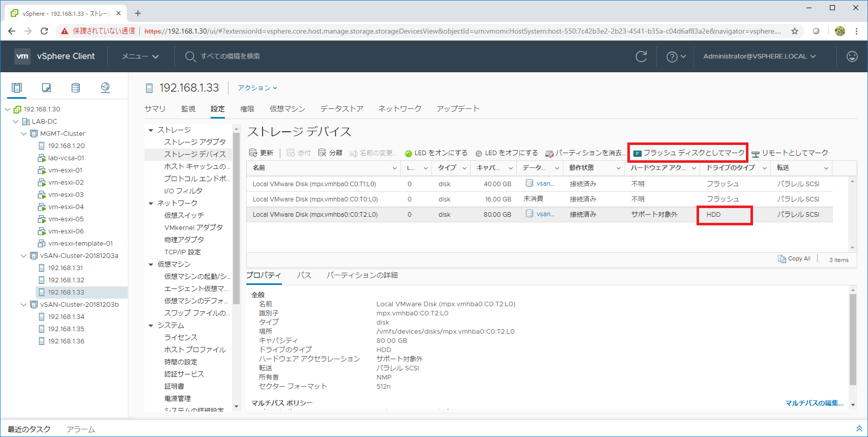Collapse the ストレージ settings section
The width and height of the screenshot is (868, 437).
[151, 130]
